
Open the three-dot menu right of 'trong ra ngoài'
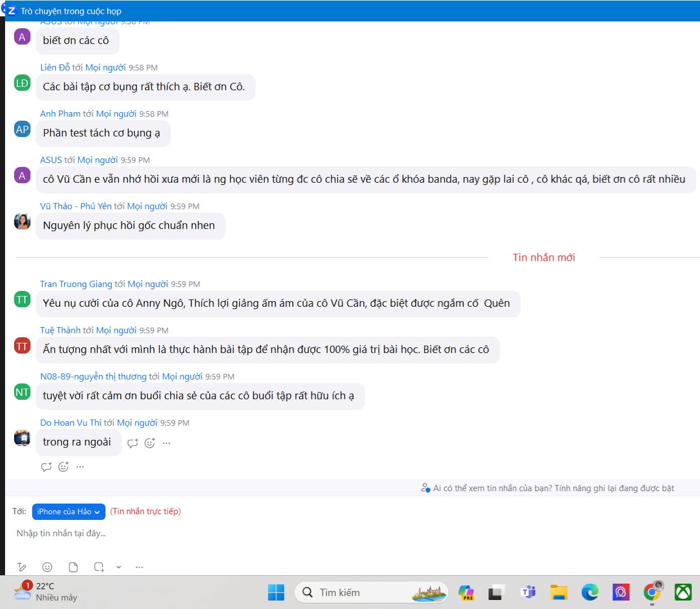pos(166,443)
